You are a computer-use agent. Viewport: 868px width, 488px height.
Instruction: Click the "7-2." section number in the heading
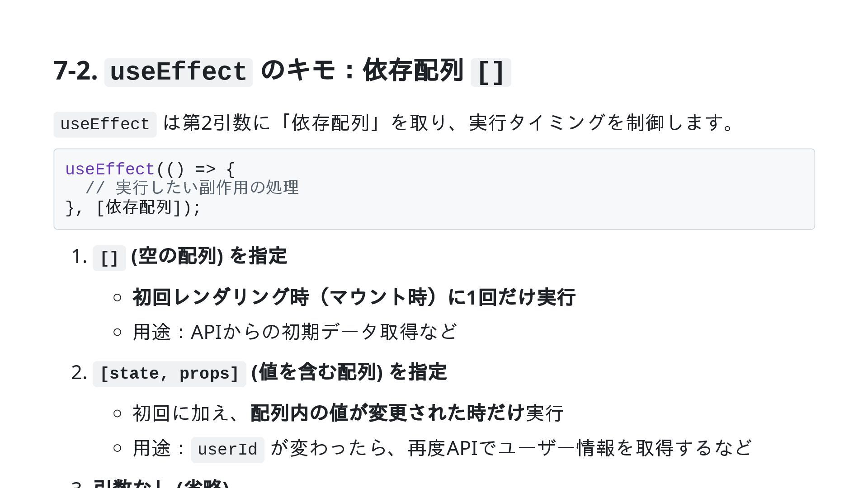75,71
